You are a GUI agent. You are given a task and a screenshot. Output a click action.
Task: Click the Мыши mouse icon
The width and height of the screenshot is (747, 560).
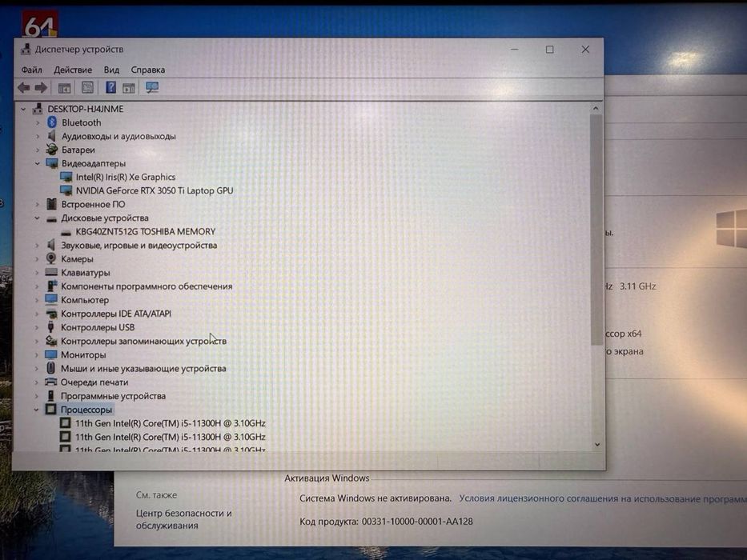pos(50,368)
